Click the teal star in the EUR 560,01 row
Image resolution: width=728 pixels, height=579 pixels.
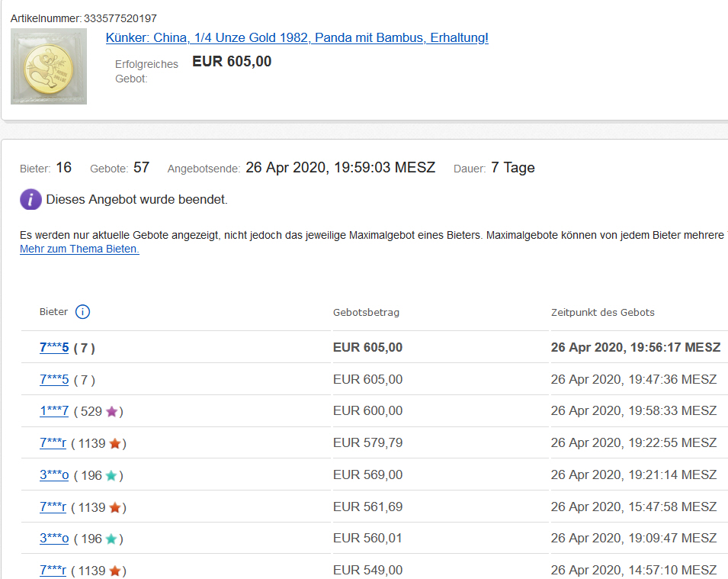point(111,539)
